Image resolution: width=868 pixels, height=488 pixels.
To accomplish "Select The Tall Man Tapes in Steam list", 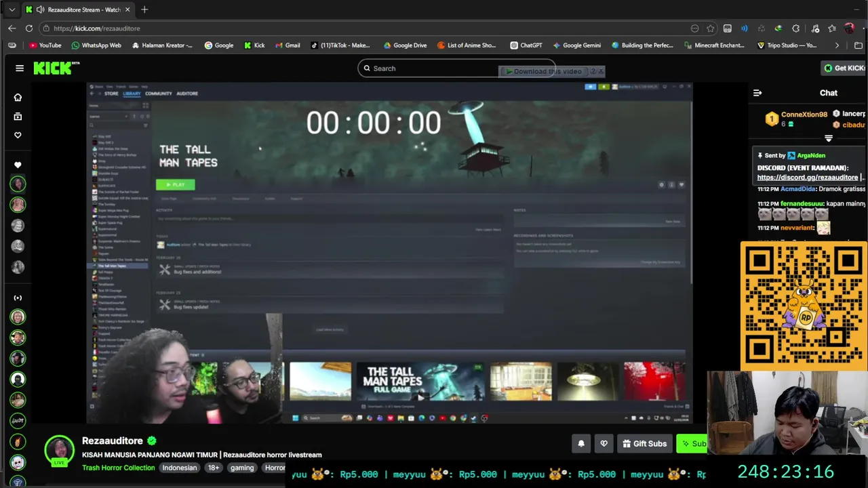I will pos(119,266).
